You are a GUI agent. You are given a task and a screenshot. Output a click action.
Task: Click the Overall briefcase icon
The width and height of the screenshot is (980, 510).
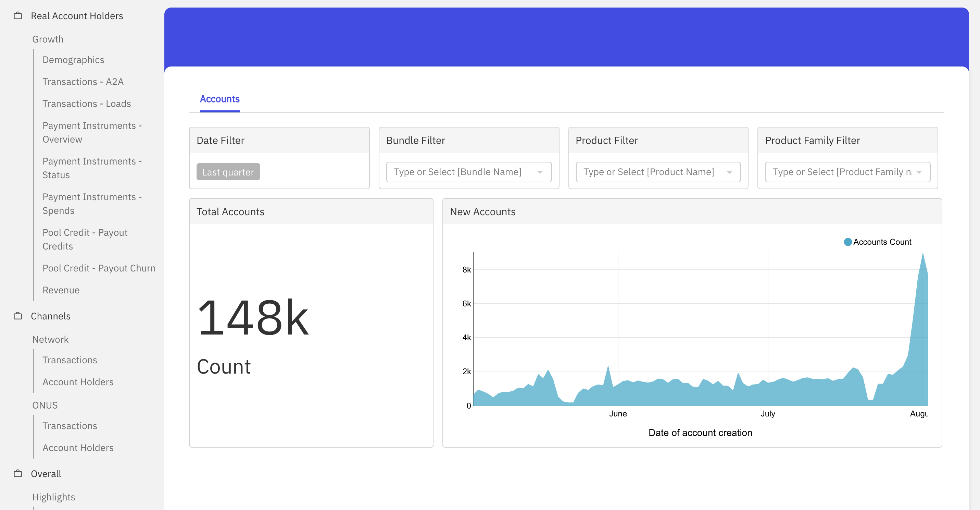pos(18,473)
